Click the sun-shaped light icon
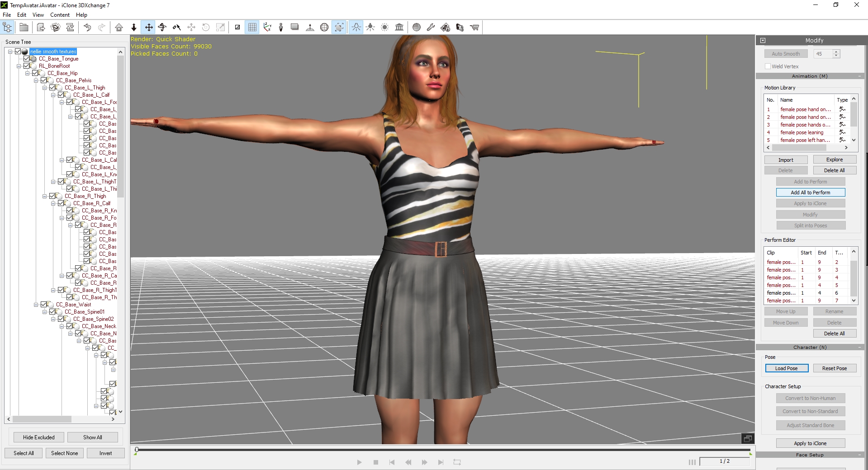Viewport: 868px width, 470px height. (x=384, y=28)
